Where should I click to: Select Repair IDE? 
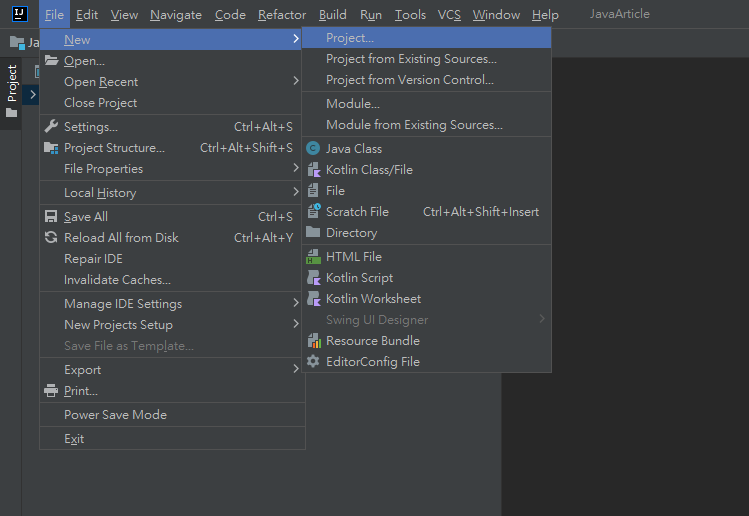pos(172,258)
